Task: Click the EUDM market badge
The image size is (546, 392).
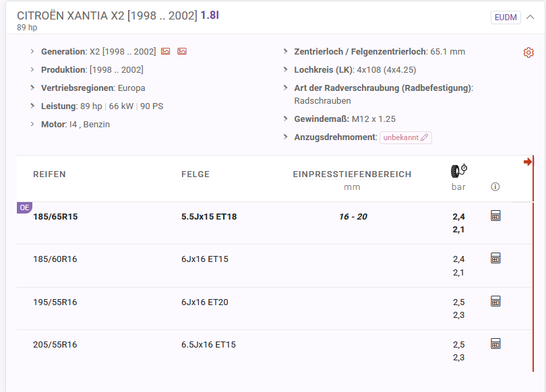Action: [506, 18]
